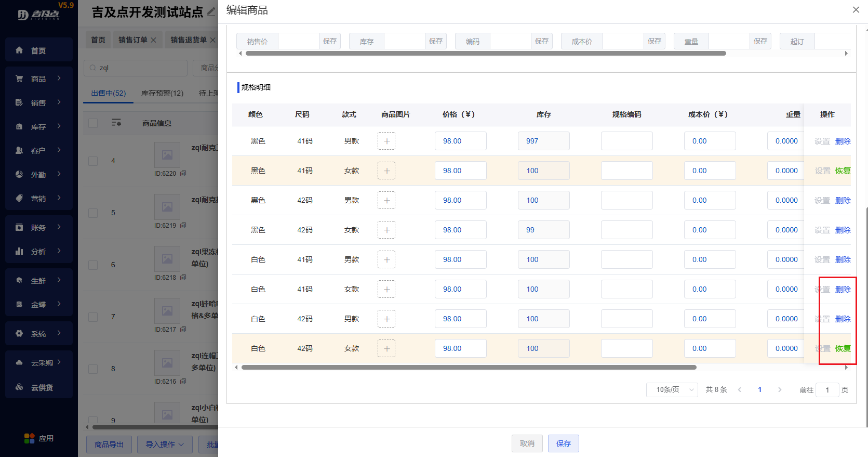Click the price field for 黑色 42码 女款
This screenshot has width=868, height=457.
click(x=461, y=230)
